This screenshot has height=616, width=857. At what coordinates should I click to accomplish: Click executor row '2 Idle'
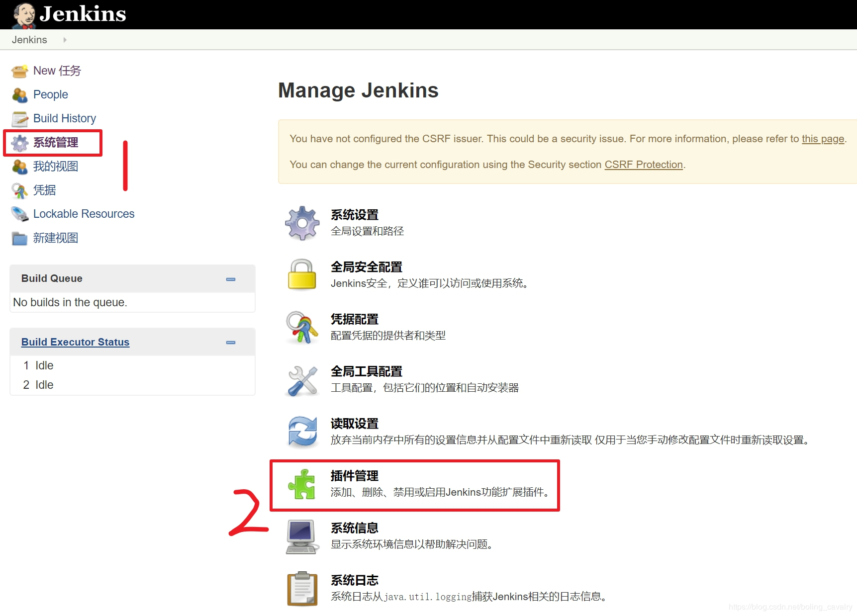pos(38,385)
